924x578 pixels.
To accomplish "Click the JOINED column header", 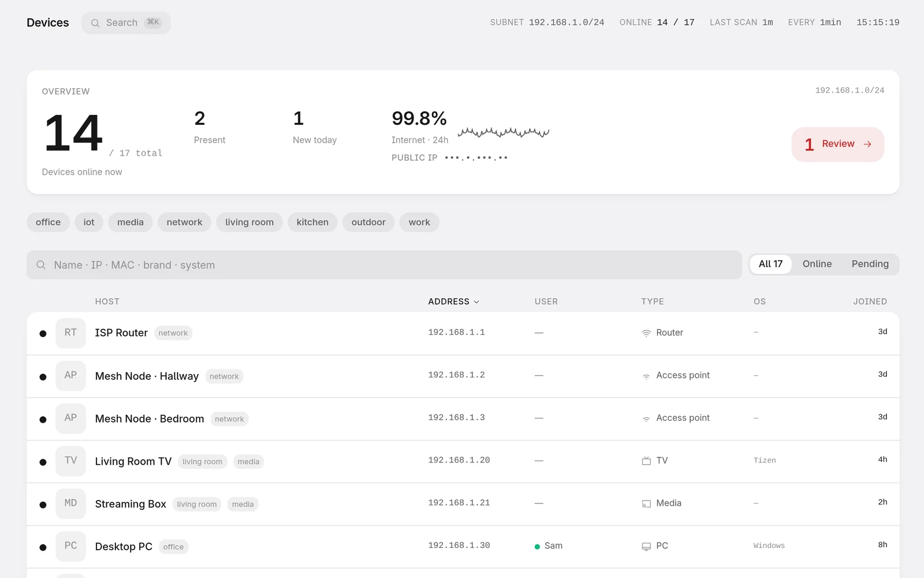I will [870, 302].
